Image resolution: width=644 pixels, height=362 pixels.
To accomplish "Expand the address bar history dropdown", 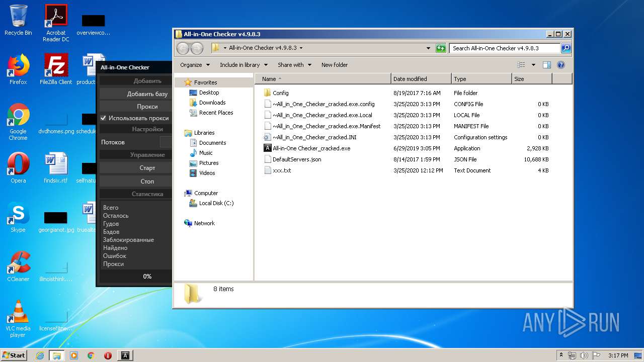I will (x=428, y=48).
